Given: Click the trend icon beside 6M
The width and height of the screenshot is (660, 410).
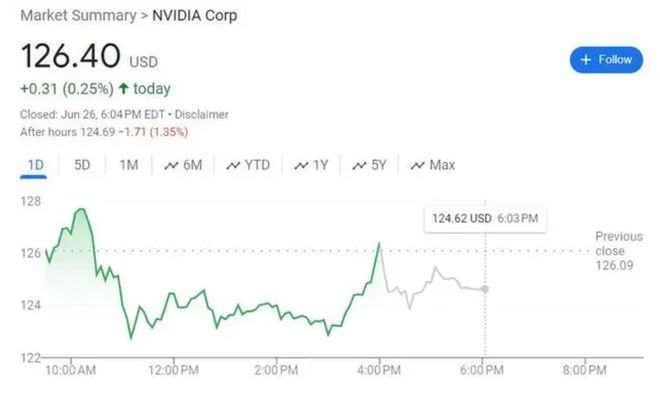Looking at the screenshot, I should pos(171,165).
